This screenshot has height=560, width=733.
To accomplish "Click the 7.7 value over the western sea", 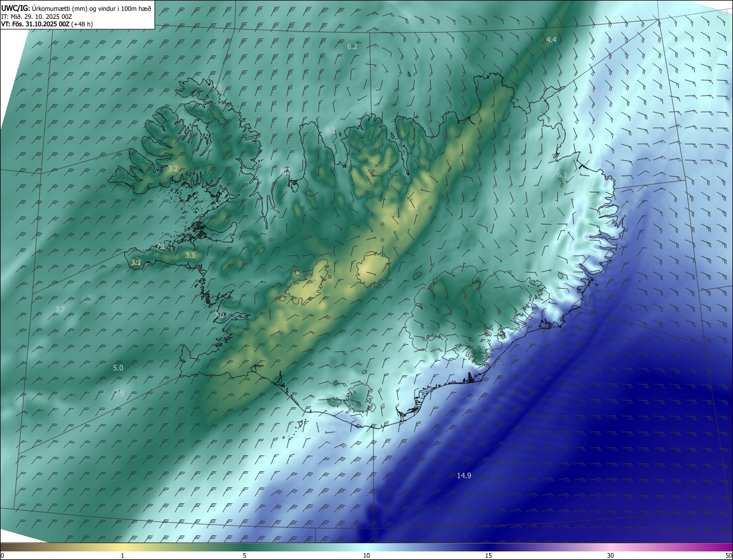I will [60, 309].
